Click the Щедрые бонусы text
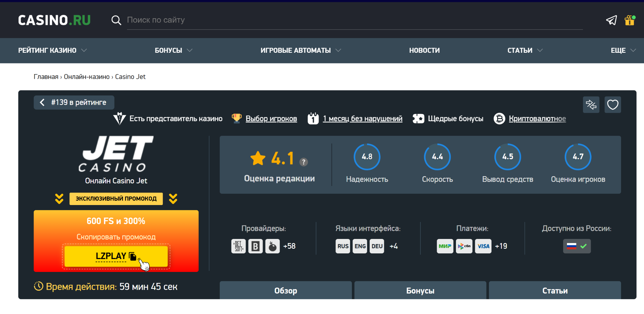This screenshot has height=314, width=644. coord(455,119)
